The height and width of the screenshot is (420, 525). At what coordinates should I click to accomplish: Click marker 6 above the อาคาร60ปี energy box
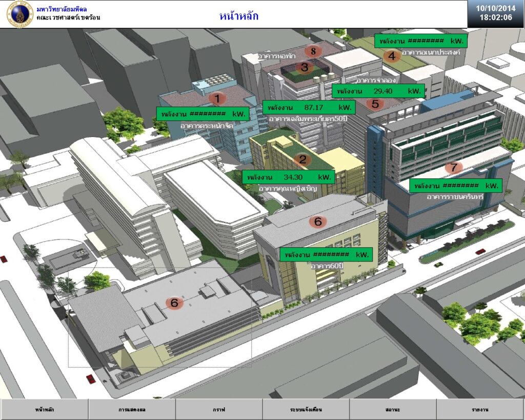point(318,222)
